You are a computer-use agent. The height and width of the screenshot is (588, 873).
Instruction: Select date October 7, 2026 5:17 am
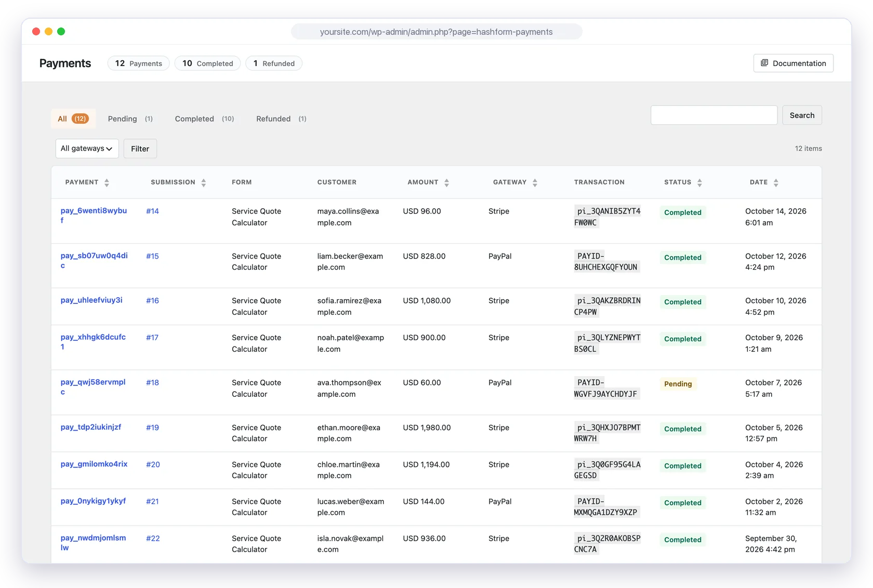click(773, 389)
